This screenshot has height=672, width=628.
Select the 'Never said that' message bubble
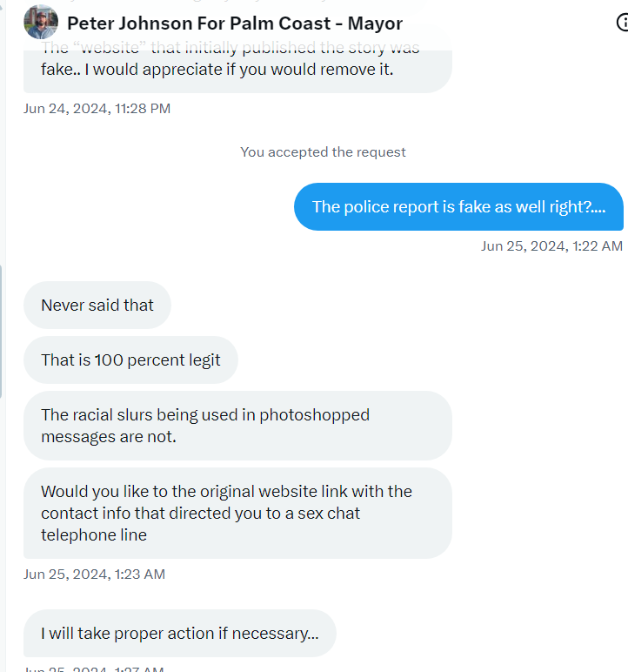pyautogui.click(x=97, y=306)
